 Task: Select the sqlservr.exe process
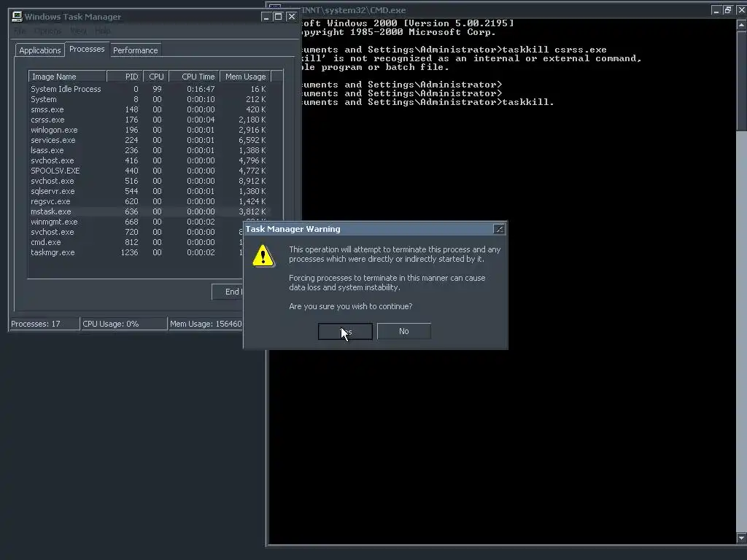tap(148, 191)
